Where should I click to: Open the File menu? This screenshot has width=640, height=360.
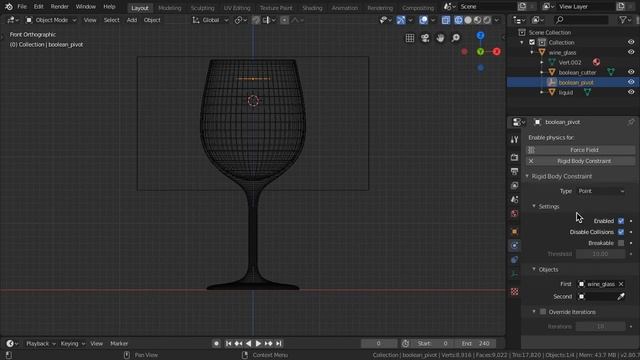[x=22, y=7]
